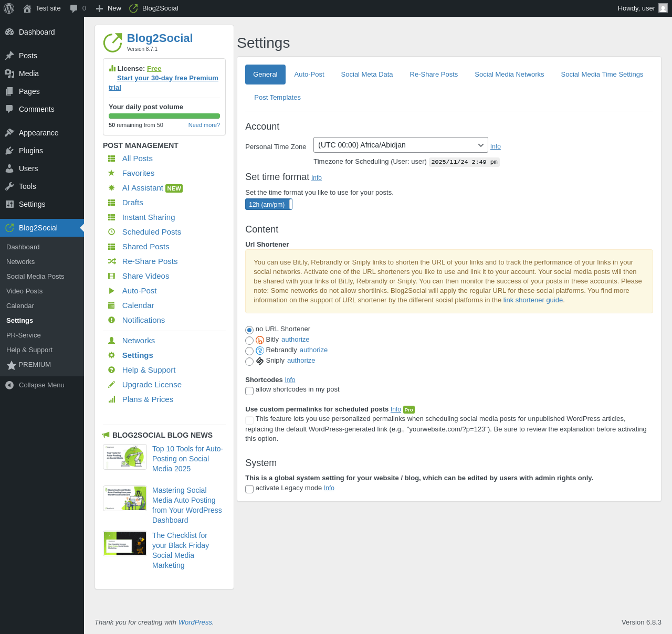672x634 pixels.
Task: Enable allow shortcodes in my post
Action: coord(249,391)
